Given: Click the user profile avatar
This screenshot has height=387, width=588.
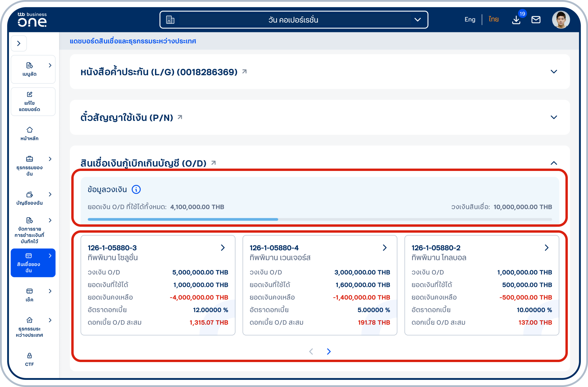Looking at the screenshot, I should click(x=561, y=20).
